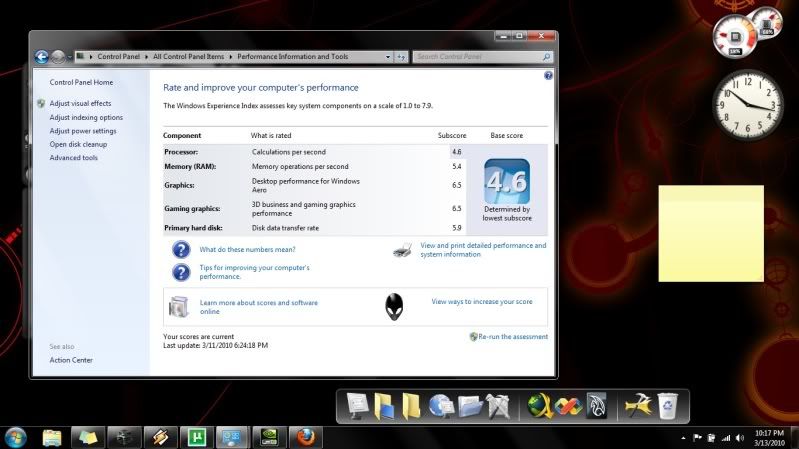The height and width of the screenshot is (449, 799).
Task: Open Control Panel Home link
Action: pos(81,82)
